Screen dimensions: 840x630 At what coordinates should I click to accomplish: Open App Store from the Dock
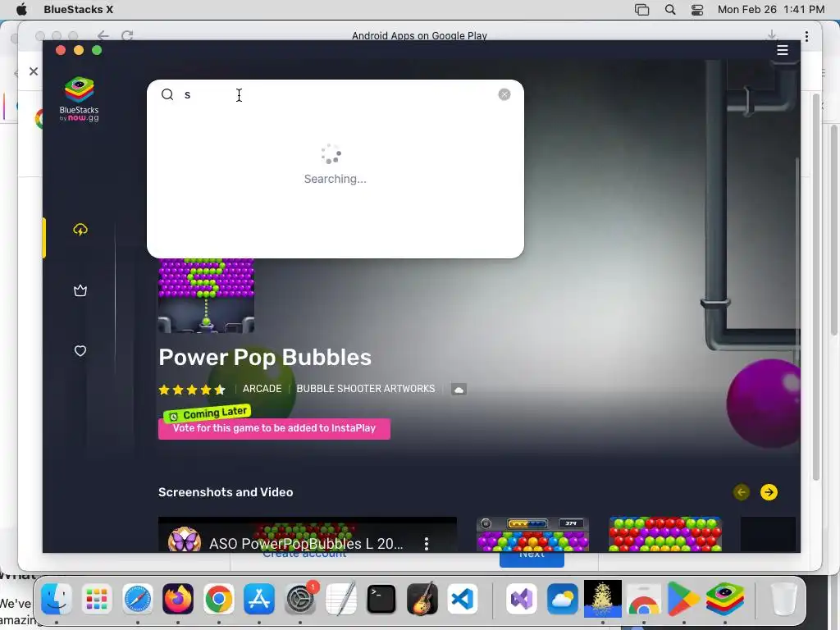259,599
